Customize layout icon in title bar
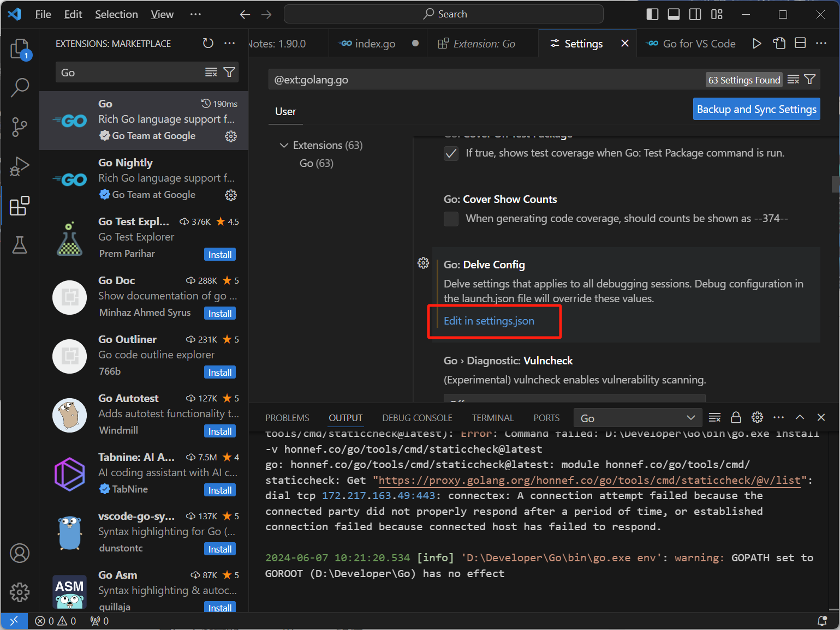This screenshot has height=630, width=840. [717, 14]
